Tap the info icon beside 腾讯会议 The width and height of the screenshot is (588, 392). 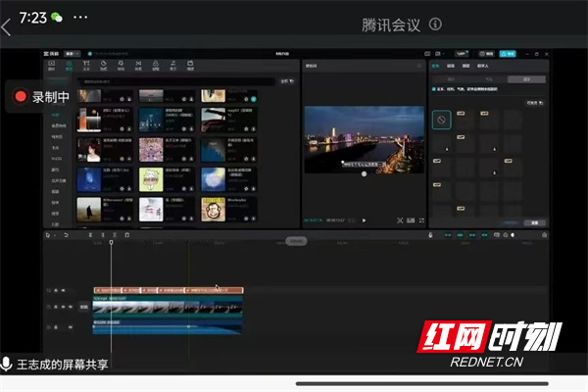435,24
